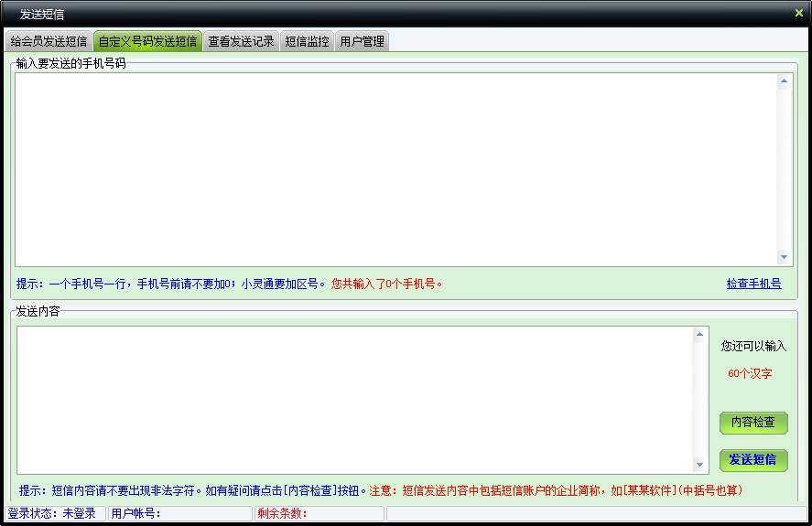
Task: Open the 查看发送记录 tab
Action: (x=241, y=41)
